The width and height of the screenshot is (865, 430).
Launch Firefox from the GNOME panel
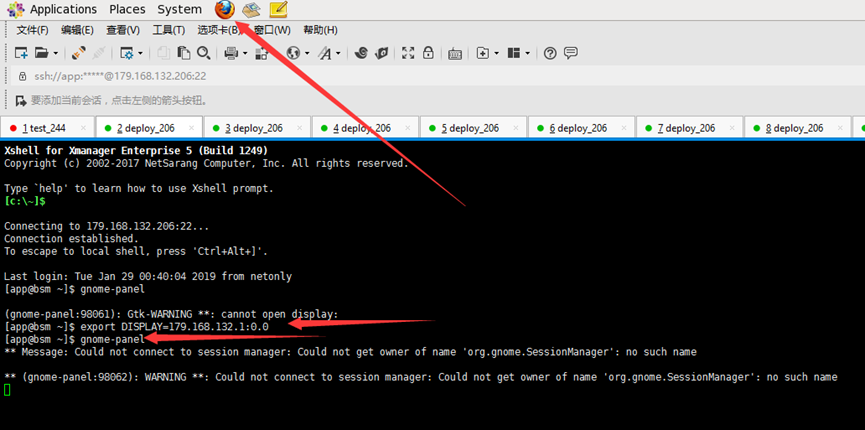pyautogui.click(x=225, y=9)
